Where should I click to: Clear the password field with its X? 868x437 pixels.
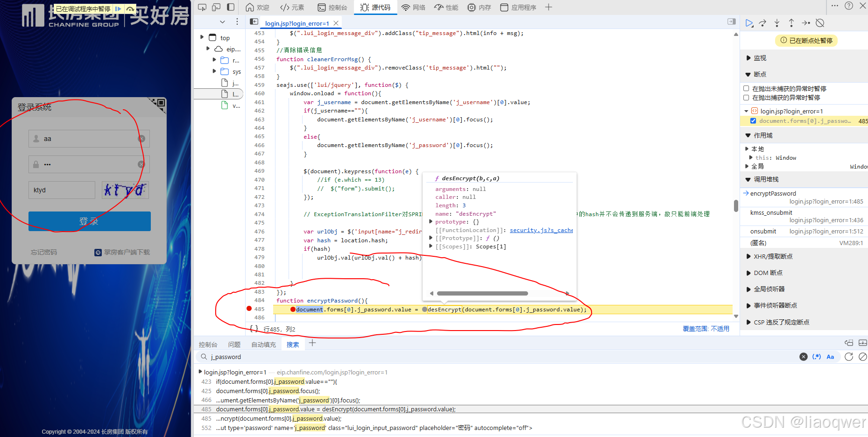point(141,164)
